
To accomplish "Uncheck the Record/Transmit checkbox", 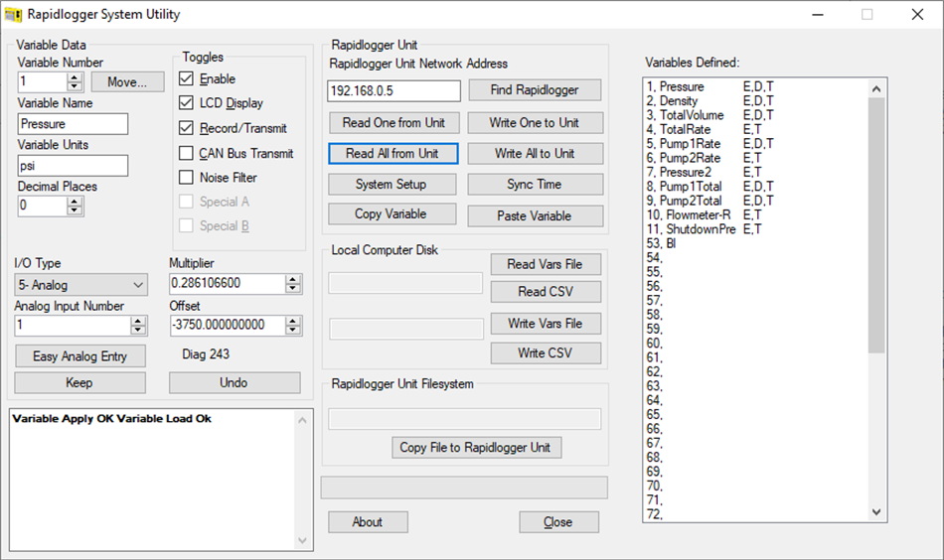I will pos(186,128).
